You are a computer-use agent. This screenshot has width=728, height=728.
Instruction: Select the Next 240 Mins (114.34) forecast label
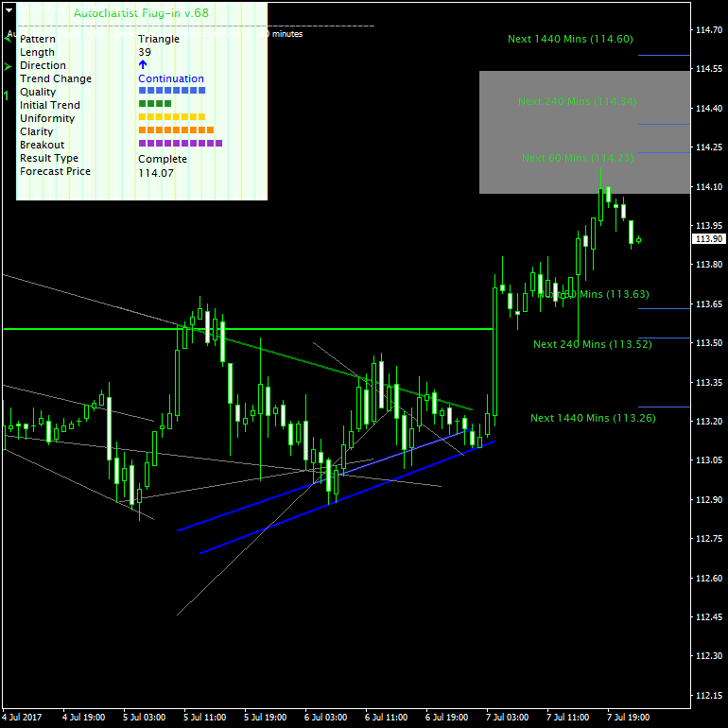[x=577, y=101]
